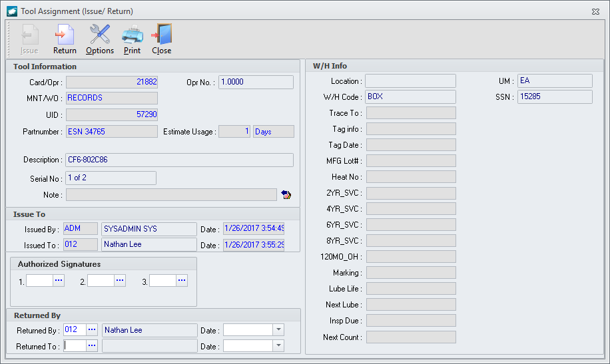Click the Estimate Usage value field
Image resolution: width=610 pixels, height=364 pixels.
[234, 132]
